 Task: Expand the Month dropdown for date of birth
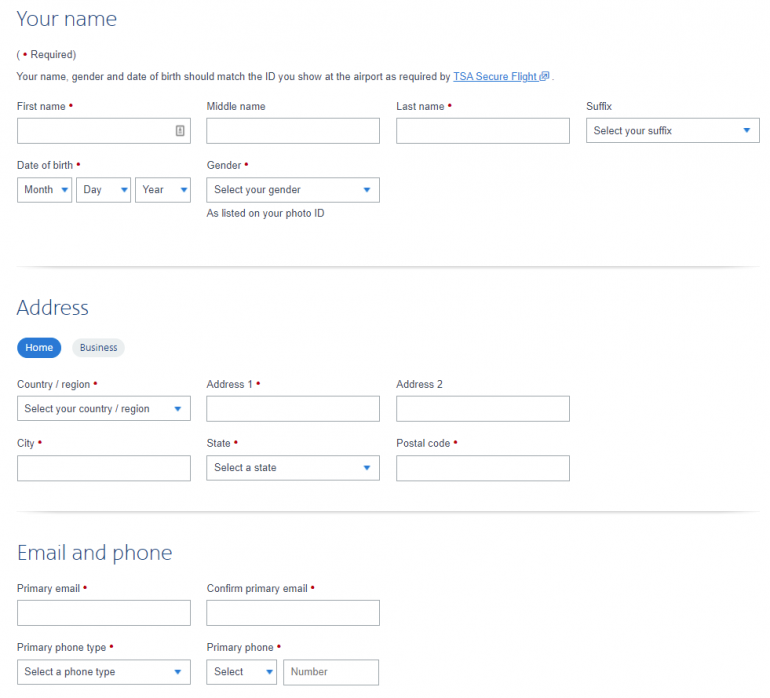click(45, 190)
